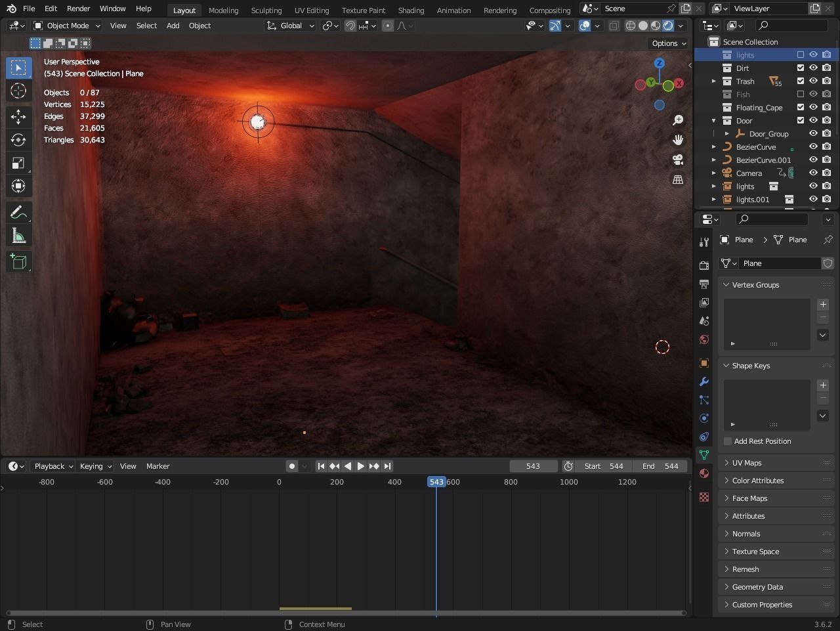Expand the Color Attributes panel

pyautogui.click(x=758, y=481)
